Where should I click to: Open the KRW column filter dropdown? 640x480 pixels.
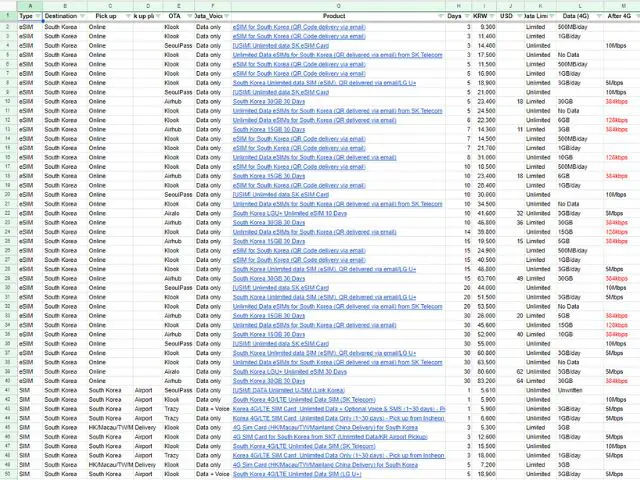point(491,16)
